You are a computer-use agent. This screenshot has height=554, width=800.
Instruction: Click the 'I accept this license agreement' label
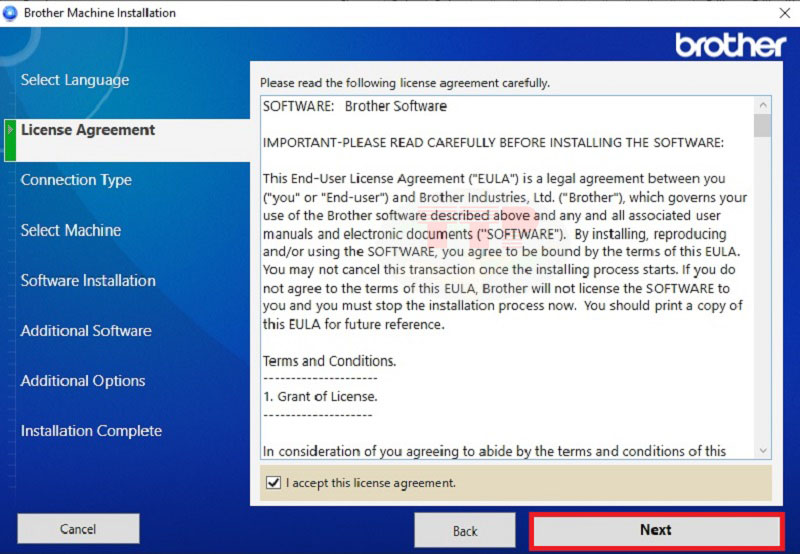pyautogui.click(x=370, y=483)
